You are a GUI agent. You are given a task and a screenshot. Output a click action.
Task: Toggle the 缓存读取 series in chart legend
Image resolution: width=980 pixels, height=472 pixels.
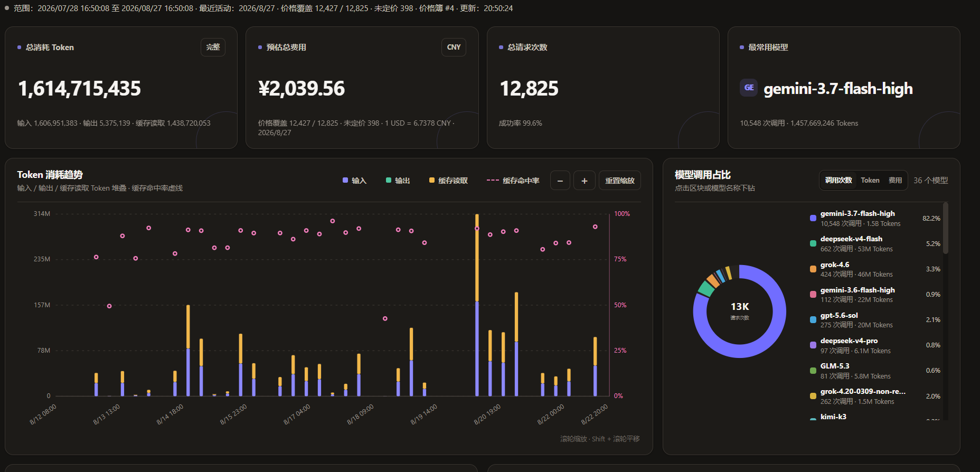pyautogui.click(x=448, y=181)
